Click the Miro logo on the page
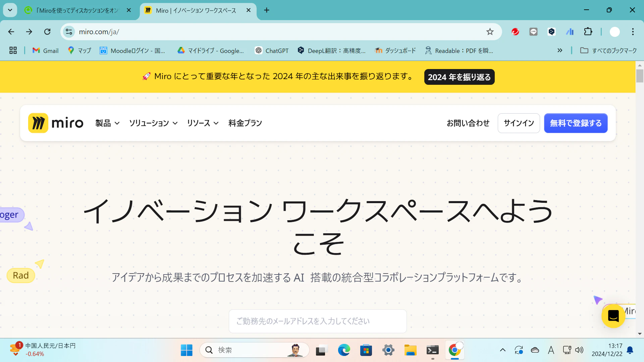Image resolution: width=644 pixels, height=362 pixels. pyautogui.click(x=56, y=123)
